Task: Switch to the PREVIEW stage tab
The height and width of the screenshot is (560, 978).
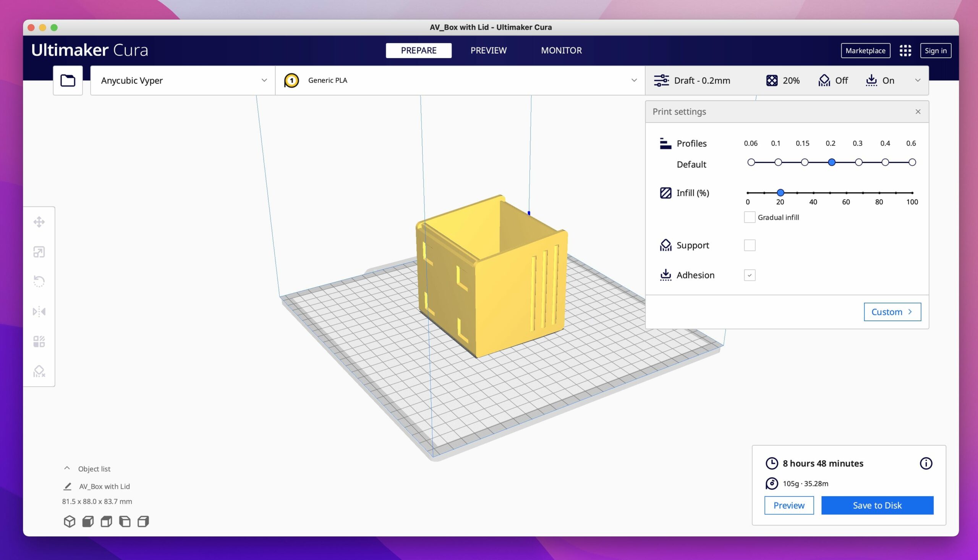Action: coord(488,50)
